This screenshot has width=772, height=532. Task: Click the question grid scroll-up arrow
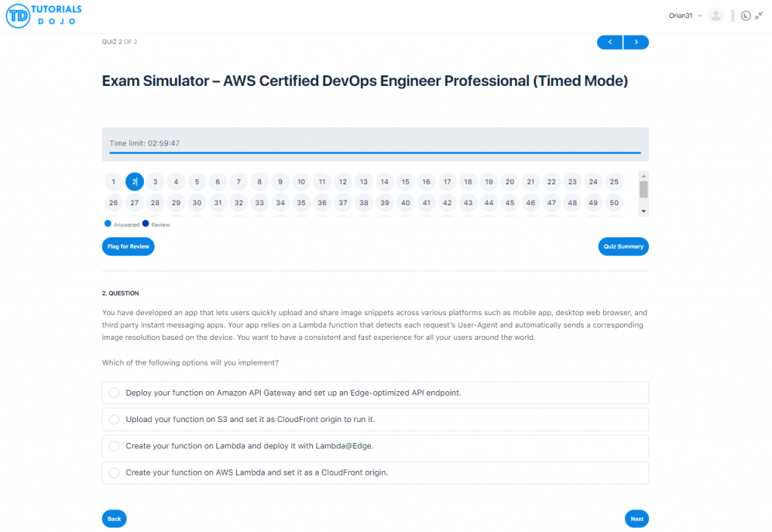click(643, 176)
